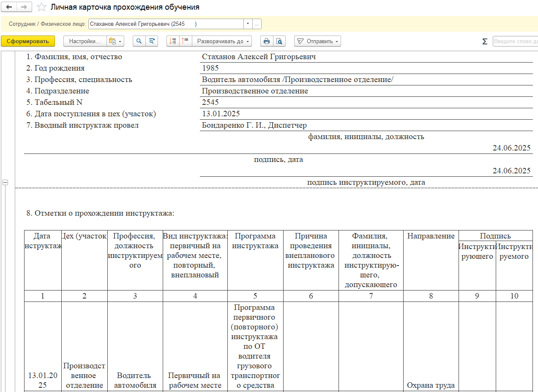
Task: Add report to favorites with star
Action: 41,7
